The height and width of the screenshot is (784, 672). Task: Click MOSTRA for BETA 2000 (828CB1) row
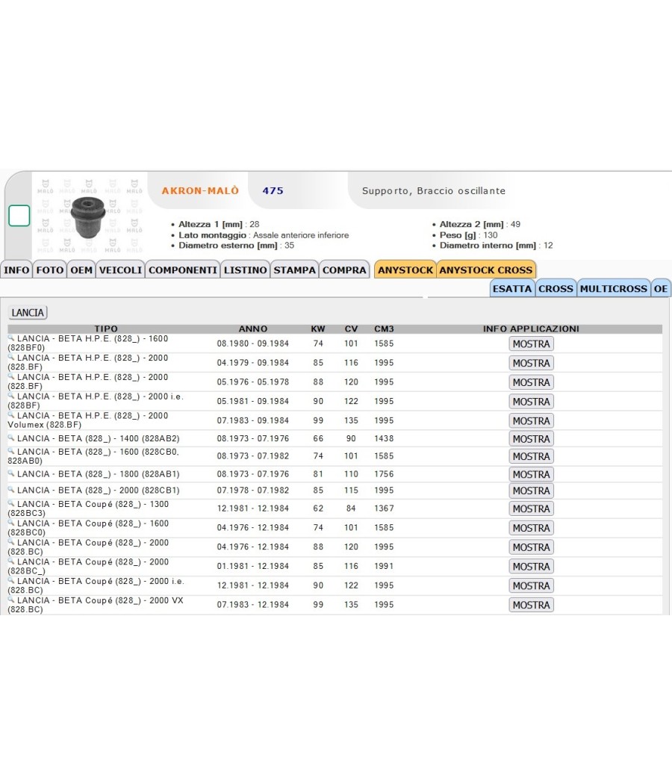(x=531, y=491)
